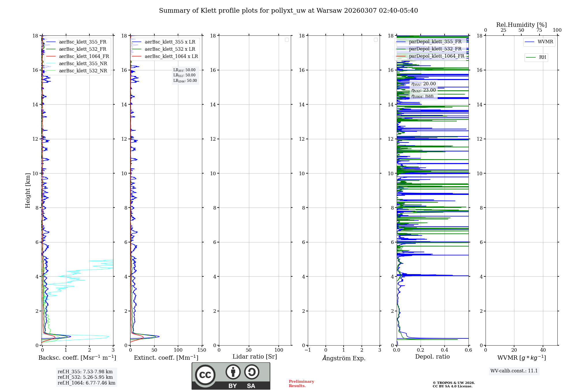
Task: Click the reference heights info box
Action: (86, 377)
